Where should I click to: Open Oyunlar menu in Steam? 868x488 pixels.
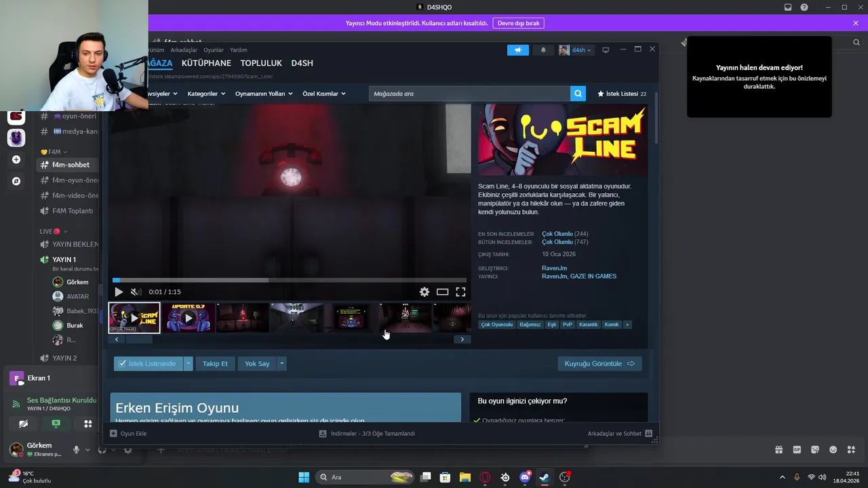coord(214,50)
